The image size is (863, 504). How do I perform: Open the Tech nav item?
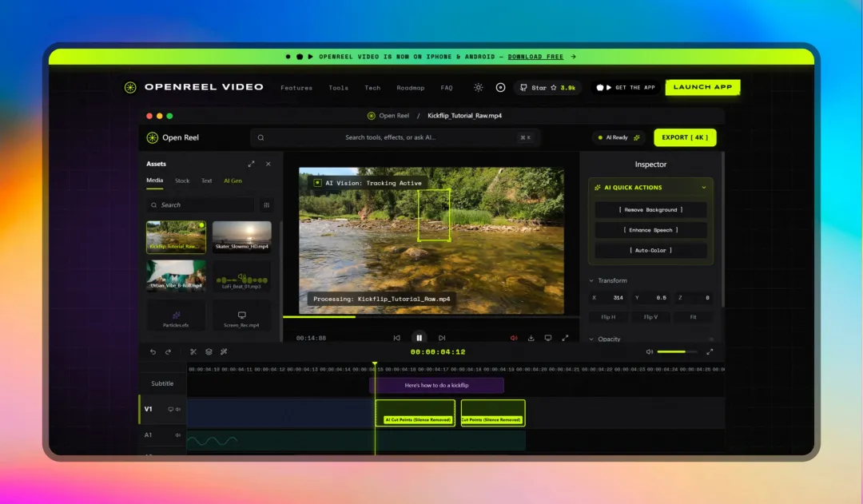click(x=372, y=88)
